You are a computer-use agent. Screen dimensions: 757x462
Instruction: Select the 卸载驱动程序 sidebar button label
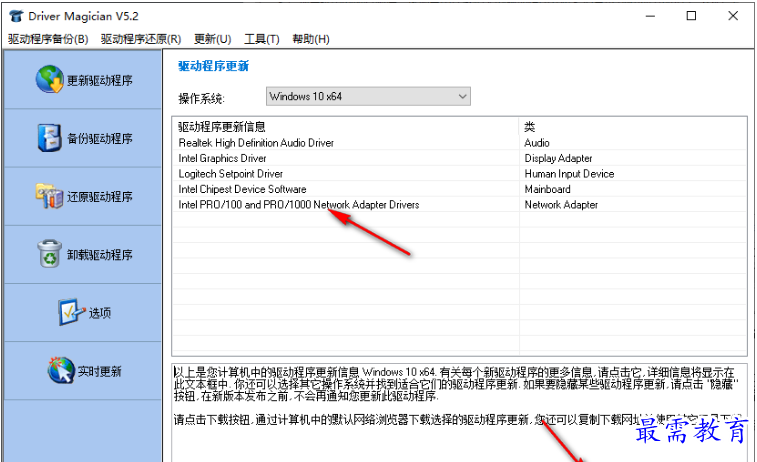click(x=99, y=254)
